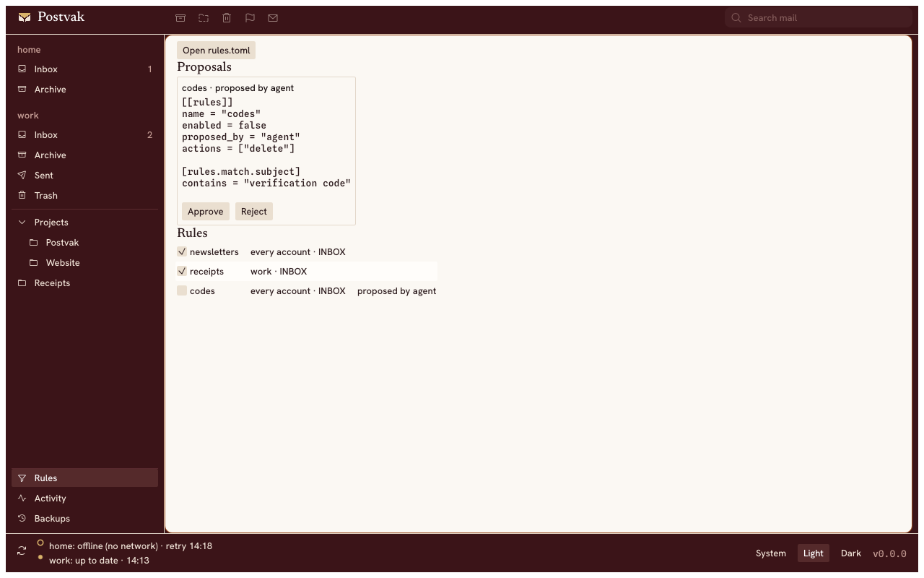Go to the Backups section
The image size is (924, 578).
(x=84, y=519)
